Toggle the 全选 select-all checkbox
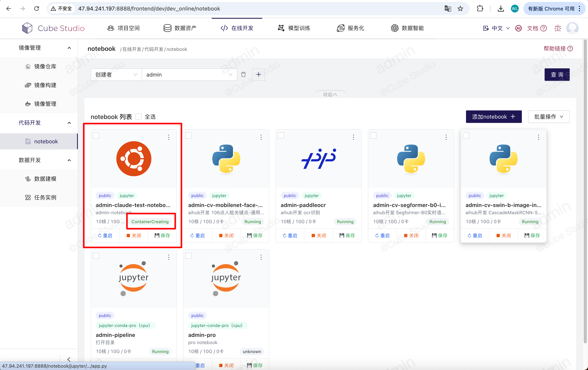Screen dimensions: 588x370 pyautogui.click(x=139, y=116)
